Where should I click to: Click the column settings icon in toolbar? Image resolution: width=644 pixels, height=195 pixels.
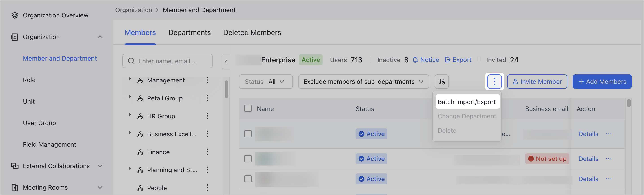coord(442,82)
